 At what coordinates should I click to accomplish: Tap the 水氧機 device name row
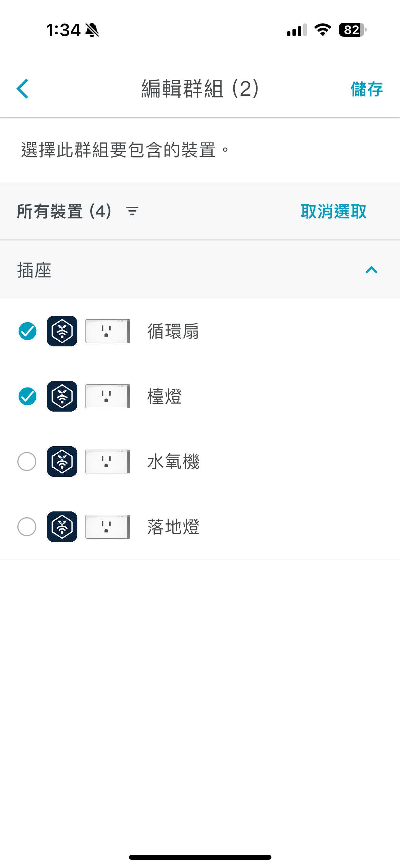pos(200,462)
